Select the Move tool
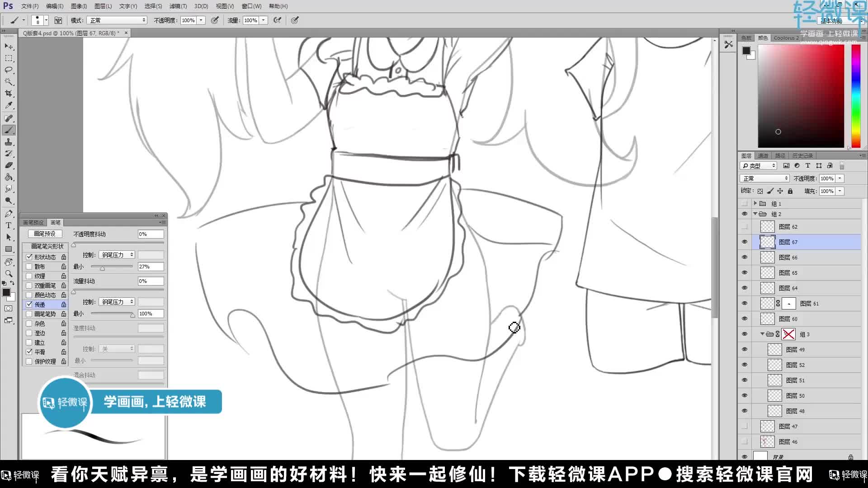This screenshot has height=488, width=868. click(x=9, y=46)
